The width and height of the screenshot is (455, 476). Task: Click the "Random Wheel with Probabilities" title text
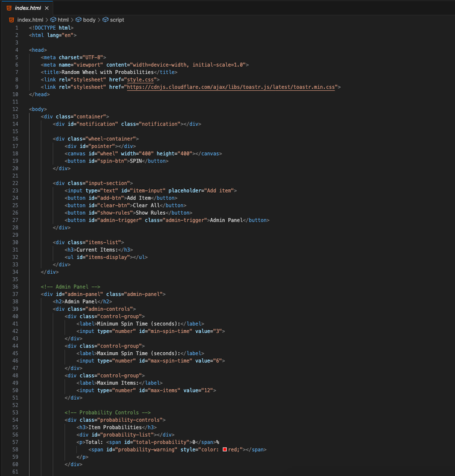tap(108, 72)
